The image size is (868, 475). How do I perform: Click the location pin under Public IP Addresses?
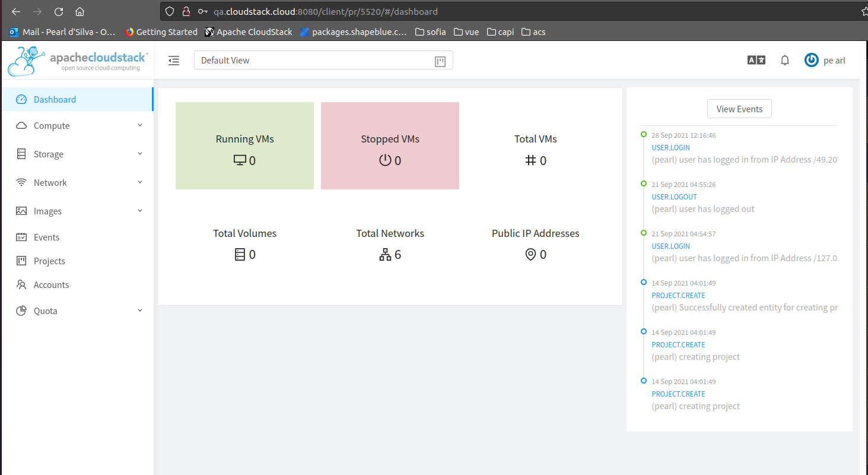click(531, 255)
